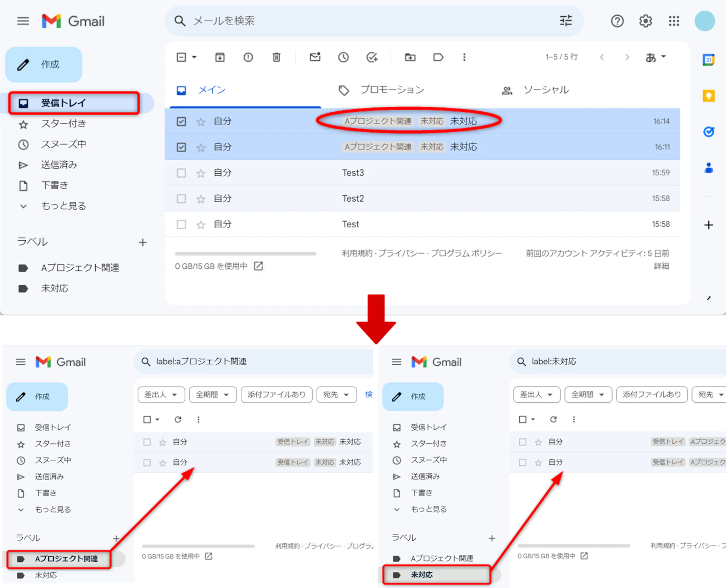This screenshot has width=726, height=588.
Task: Switch to the プロモーション tab
Action: click(x=392, y=90)
